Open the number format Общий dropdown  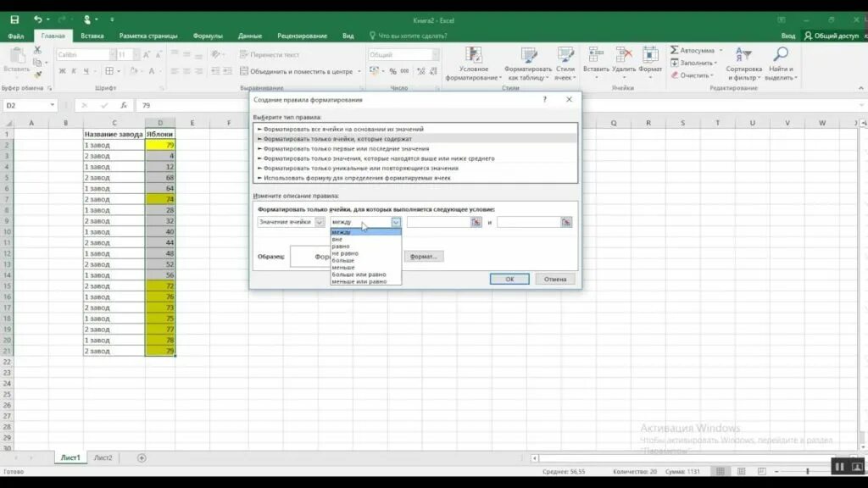tap(435, 55)
